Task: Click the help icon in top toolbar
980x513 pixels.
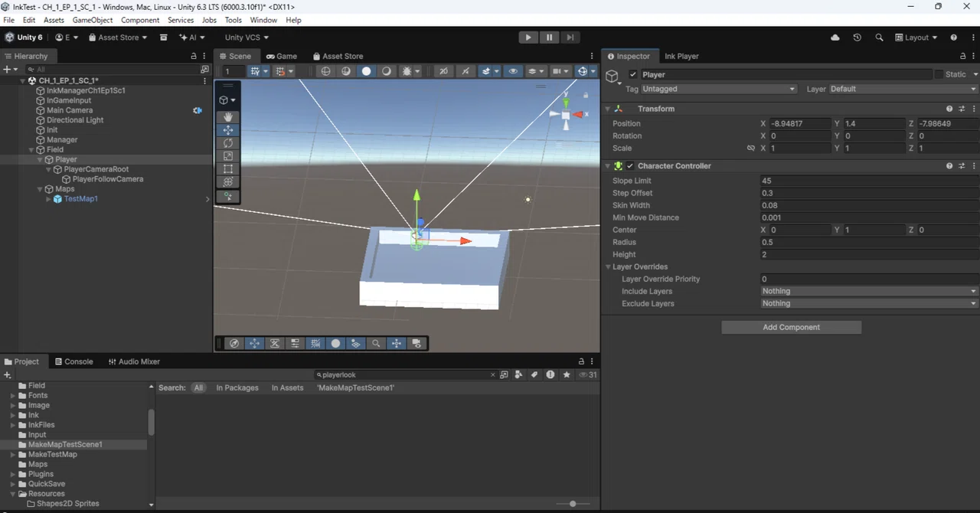Action: [953, 38]
